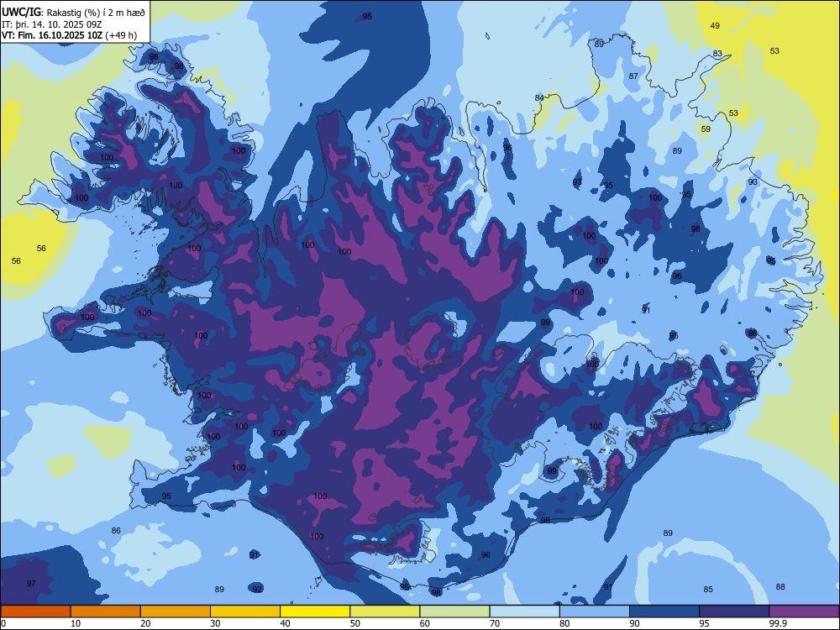
Task: Pick the bright yellow 40–50 legend swatch
Action: coord(315,612)
